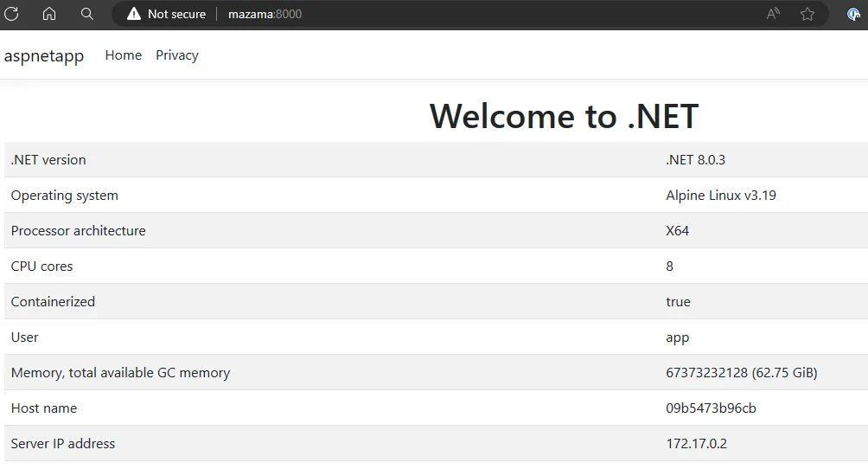This screenshot has height=469, width=868.
Task: Go to browser home page icon
Action: click(x=49, y=14)
